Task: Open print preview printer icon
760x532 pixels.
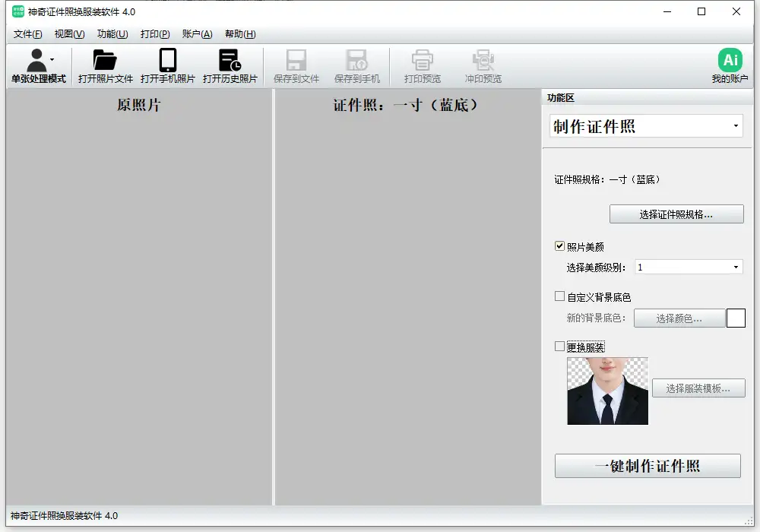Action: 422,61
